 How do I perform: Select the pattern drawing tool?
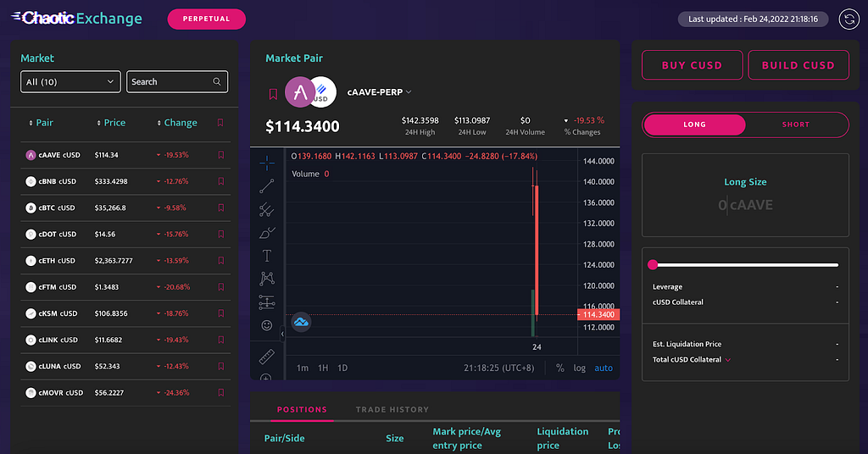tap(267, 279)
